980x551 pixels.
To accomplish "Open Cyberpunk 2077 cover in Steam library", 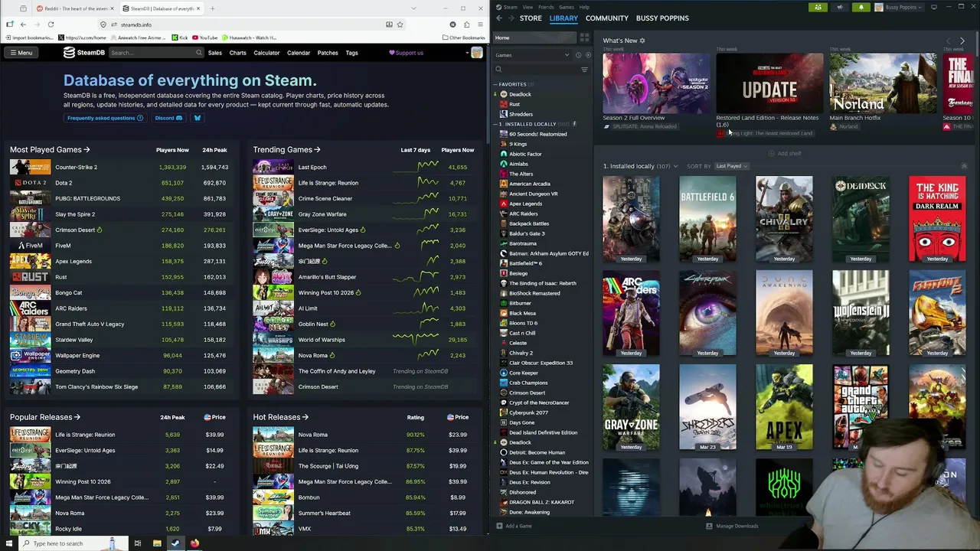I will [x=707, y=314].
